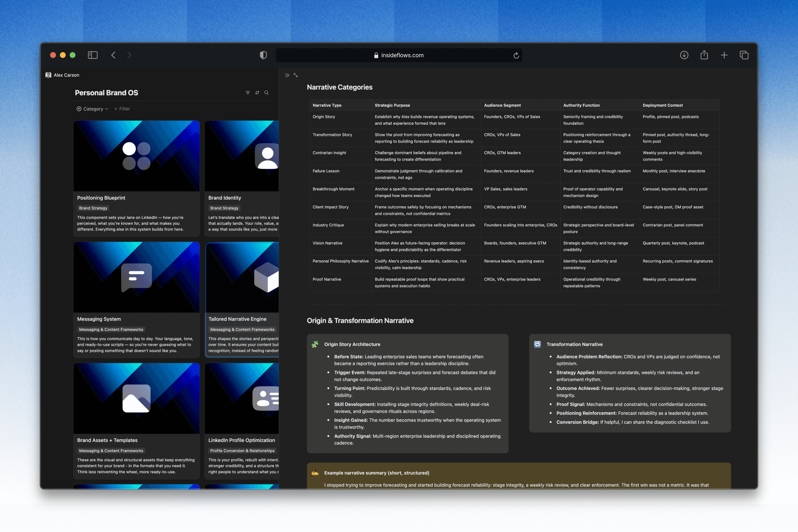Show the tab overview
Screen dimensions: 798x532
click(x=744, y=55)
